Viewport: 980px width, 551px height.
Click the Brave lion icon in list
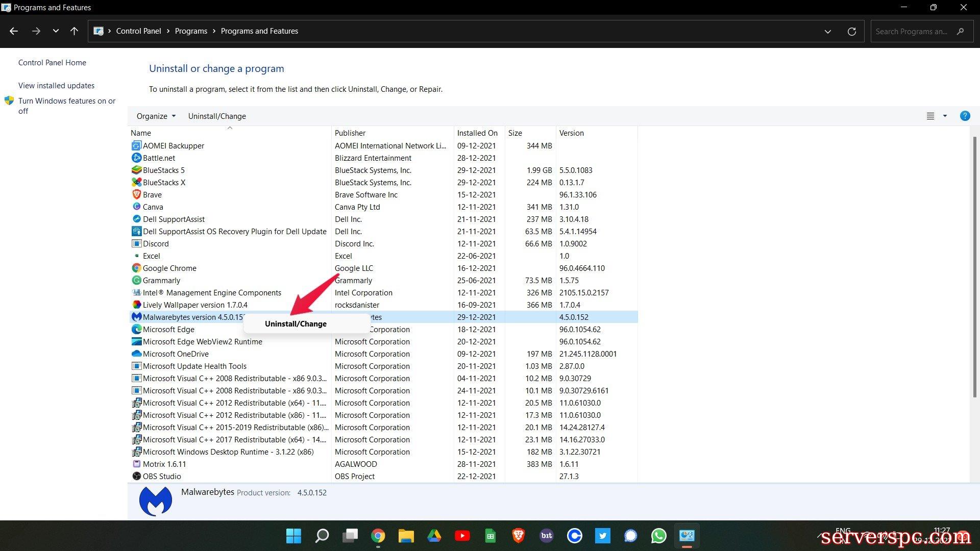pyautogui.click(x=136, y=194)
